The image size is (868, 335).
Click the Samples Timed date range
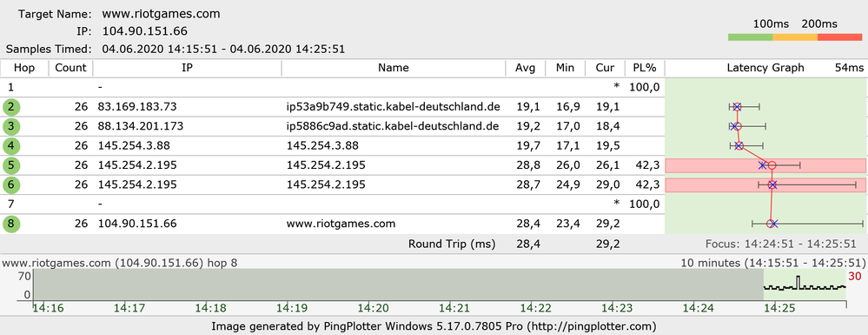[x=223, y=49]
